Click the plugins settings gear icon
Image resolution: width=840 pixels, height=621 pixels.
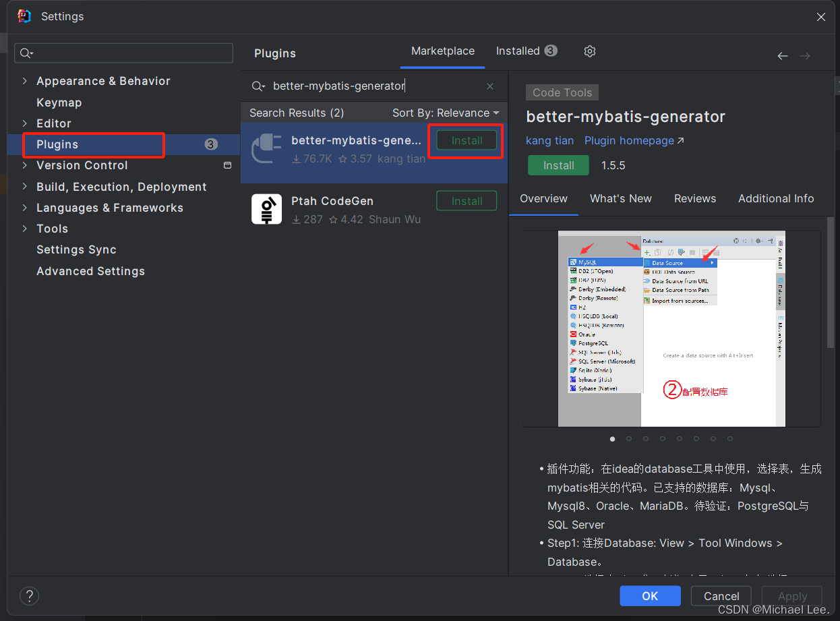pos(590,51)
